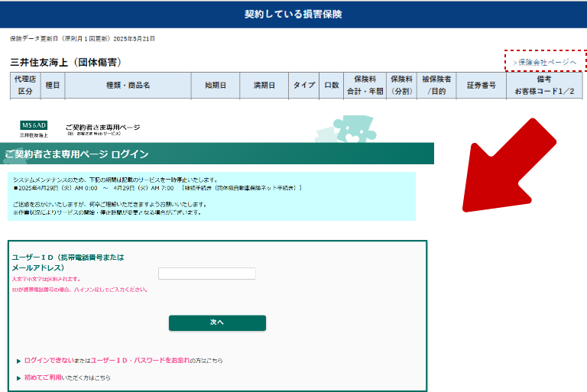The width and height of the screenshot is (587, 392).
Task: Click the 次へ button
Action: [217, 322]
